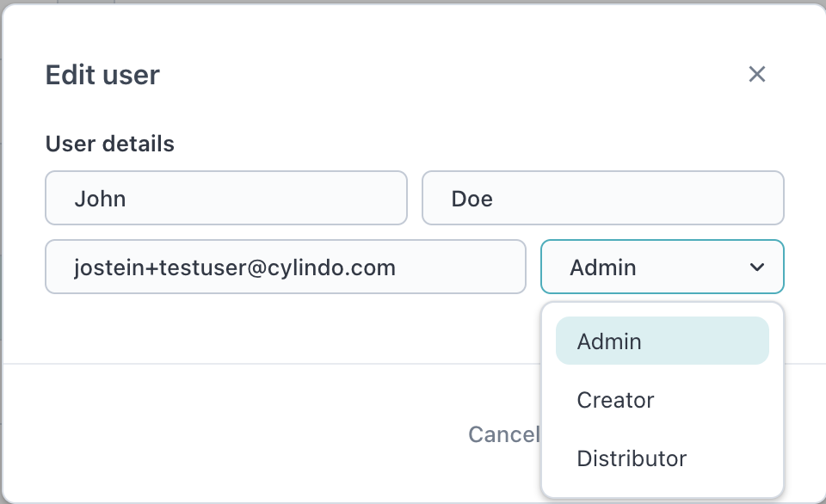Click the chevron arrow in role selector
This screenshot has width=826, height=504.
pos(757,267)
